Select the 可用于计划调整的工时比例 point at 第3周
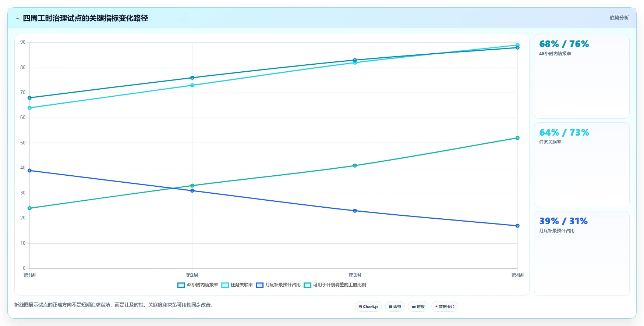 tap(355, 166)
